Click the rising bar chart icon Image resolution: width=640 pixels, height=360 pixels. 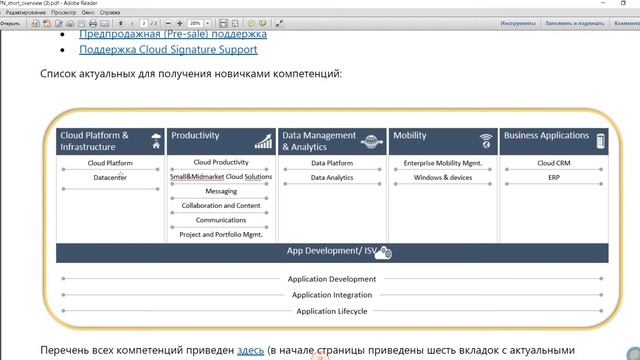click(x=263, y=141)
